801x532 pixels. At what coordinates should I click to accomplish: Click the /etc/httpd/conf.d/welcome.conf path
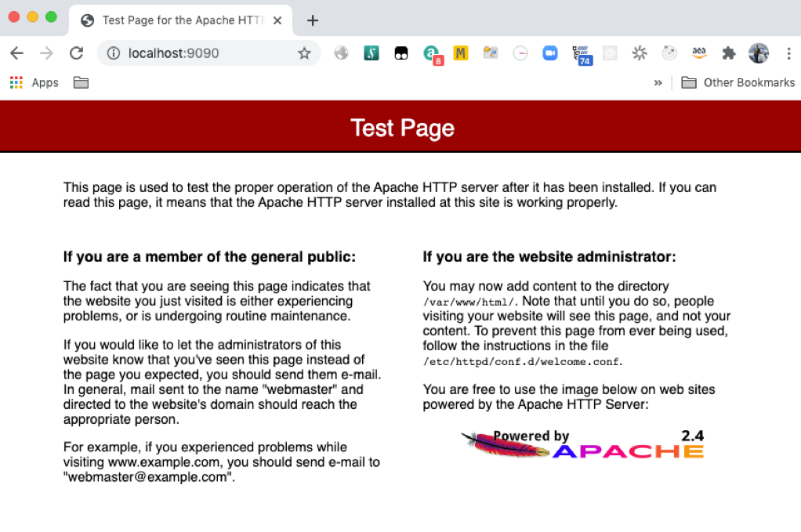click(523, 362)
